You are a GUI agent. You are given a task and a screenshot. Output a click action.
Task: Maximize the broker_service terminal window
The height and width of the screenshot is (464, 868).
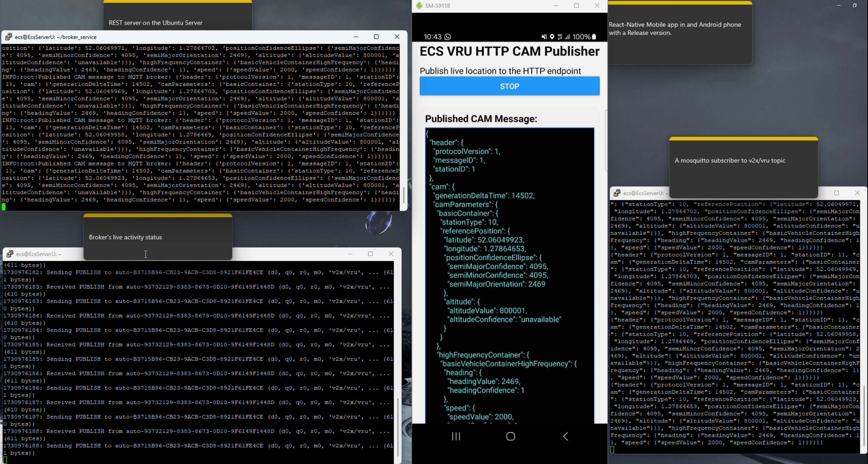pyautogui.click(x=376, y=37)
